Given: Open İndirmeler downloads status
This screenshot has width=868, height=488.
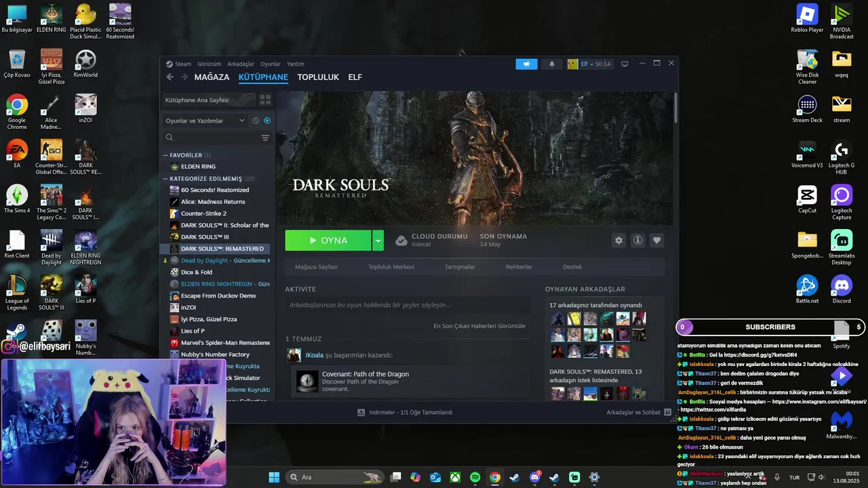Looking at the screenshot, I should [x=406, y=412].
